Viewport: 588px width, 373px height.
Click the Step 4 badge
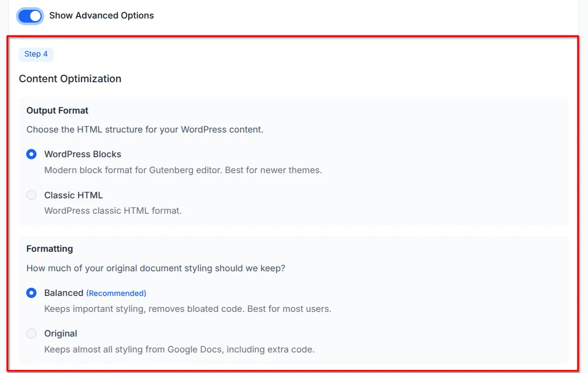pos(35,54)
